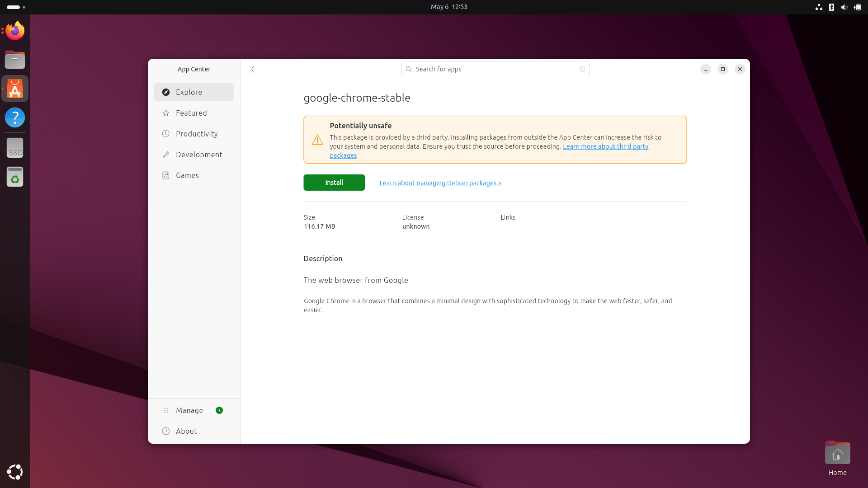Click the Size label
Screen dimensions: 868x488
click(309, 217)
